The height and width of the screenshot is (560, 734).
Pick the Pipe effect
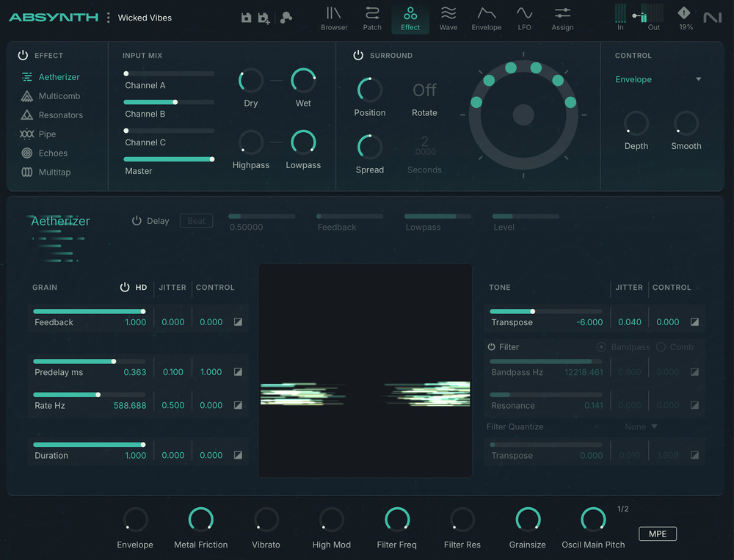click(x=38, y=134)
